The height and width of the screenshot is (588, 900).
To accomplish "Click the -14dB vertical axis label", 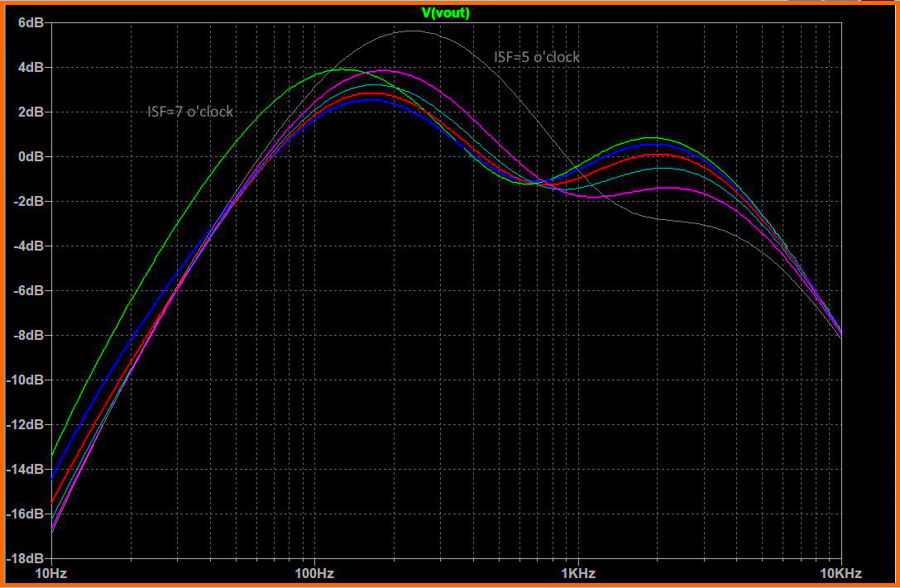I will (27, 469).
